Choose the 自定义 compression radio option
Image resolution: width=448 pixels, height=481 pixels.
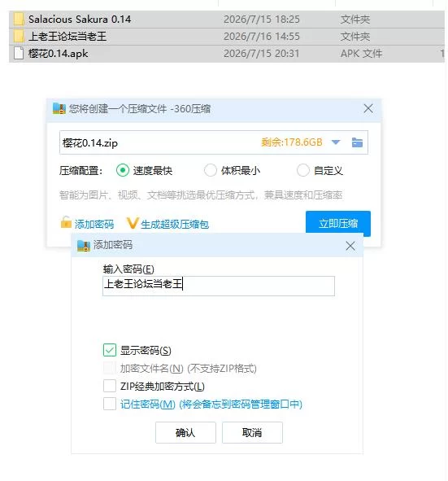(x=302, y=170)
